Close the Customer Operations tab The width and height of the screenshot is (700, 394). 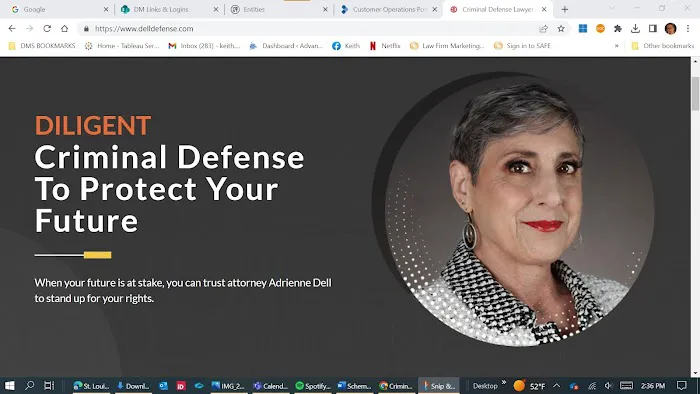434,9
